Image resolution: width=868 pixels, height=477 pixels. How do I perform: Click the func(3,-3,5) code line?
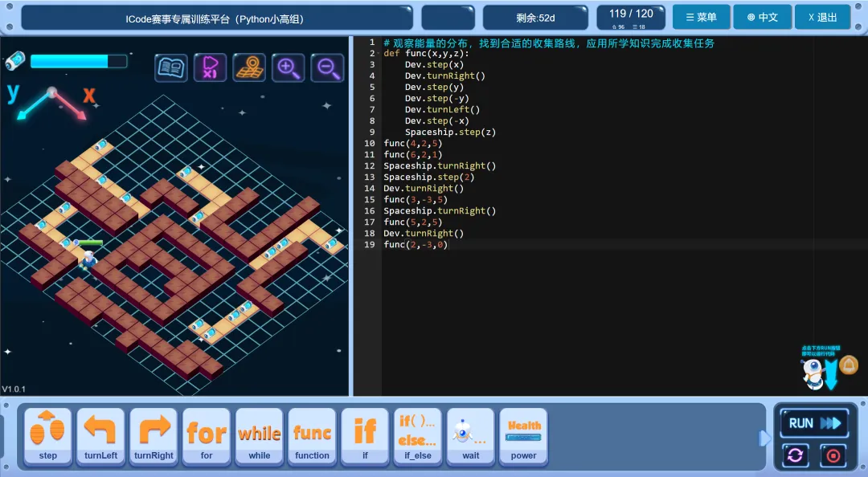pyautogui.click(x=416, y=200)
